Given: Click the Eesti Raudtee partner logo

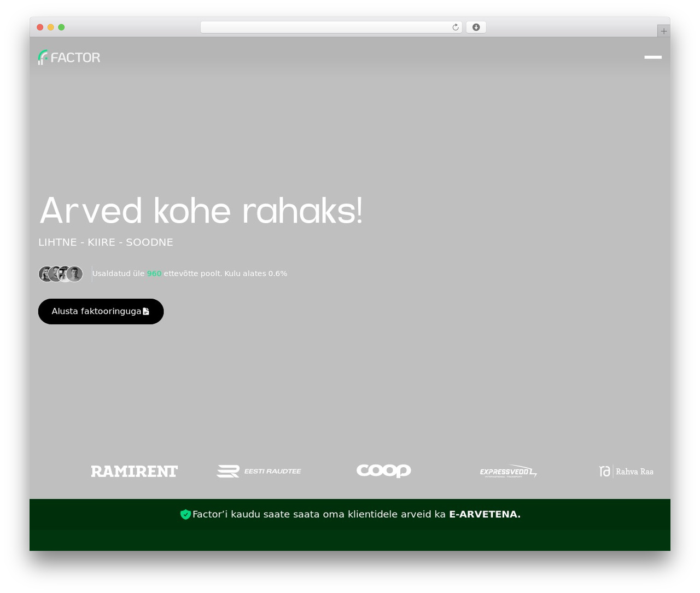Looking at the screenshot, I should coord(259,471).
